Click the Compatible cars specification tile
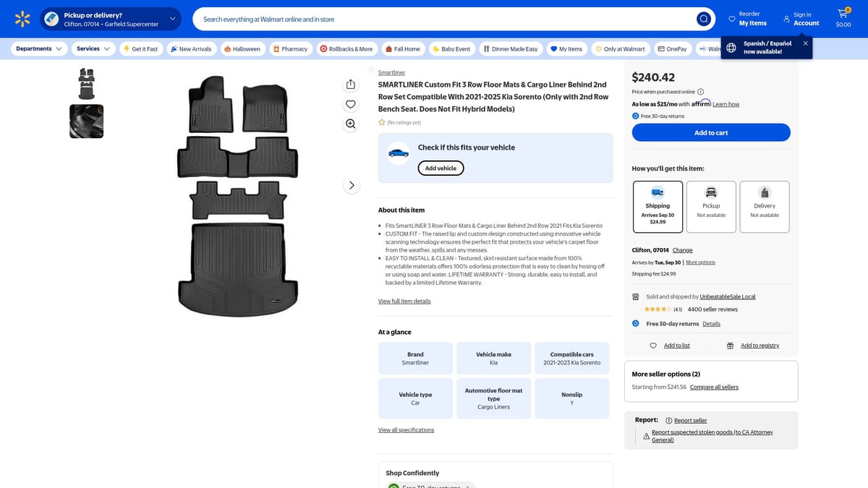868x488 pixels. (x=571, y=359)
